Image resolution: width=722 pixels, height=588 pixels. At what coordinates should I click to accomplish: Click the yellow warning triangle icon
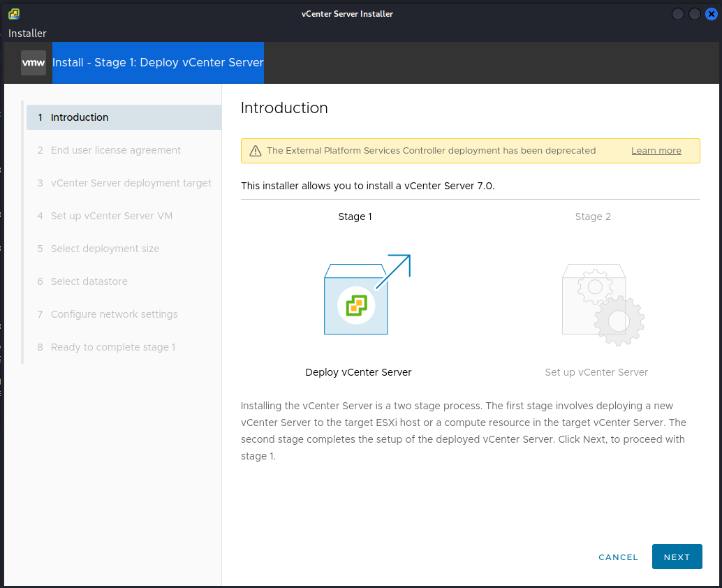(255, 151)
